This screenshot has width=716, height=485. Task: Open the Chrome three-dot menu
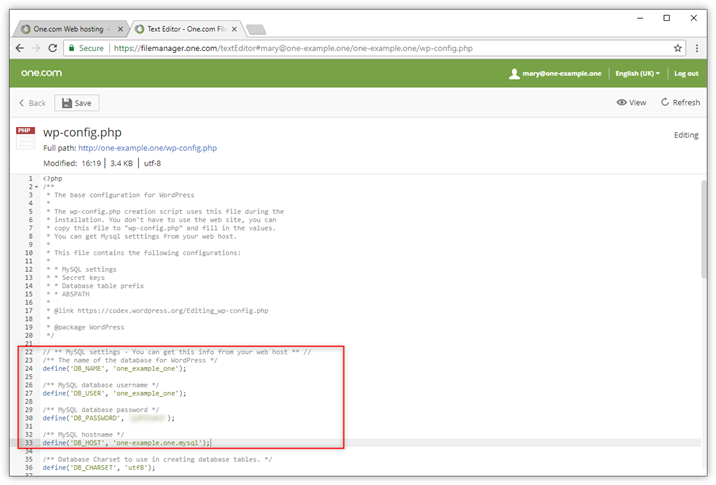point(697,48)
